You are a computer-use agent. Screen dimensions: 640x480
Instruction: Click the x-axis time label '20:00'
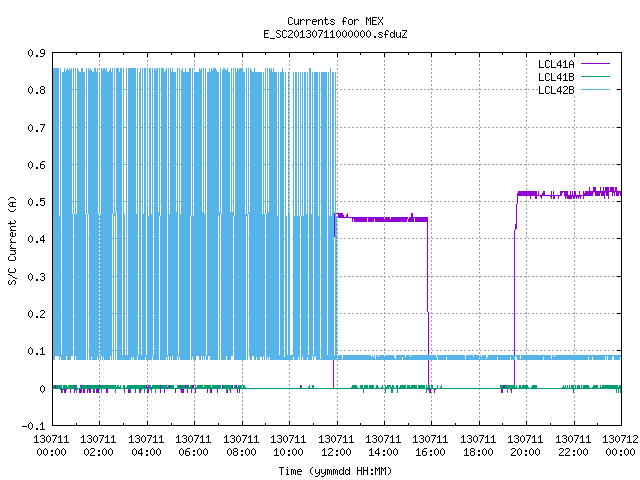point(525,452)
